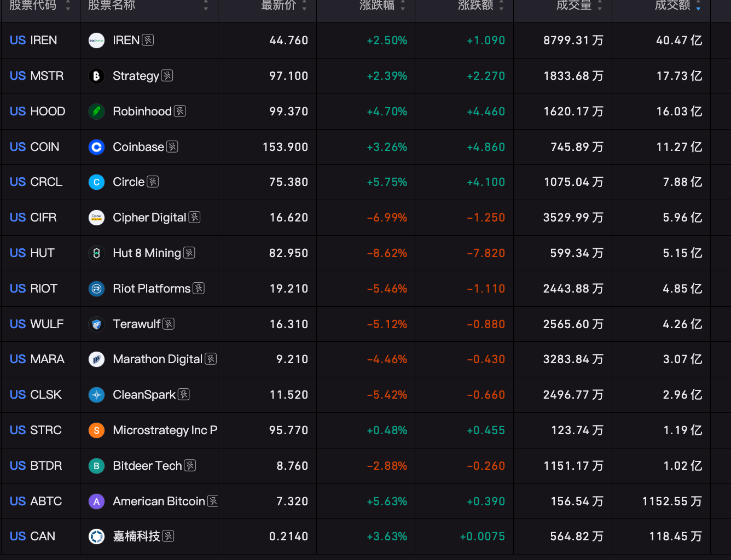Image resolution: width=731 pixels, height=560 pixels.
Task: Click the badge icon beside CleanSpark
Action: [184, 394]
